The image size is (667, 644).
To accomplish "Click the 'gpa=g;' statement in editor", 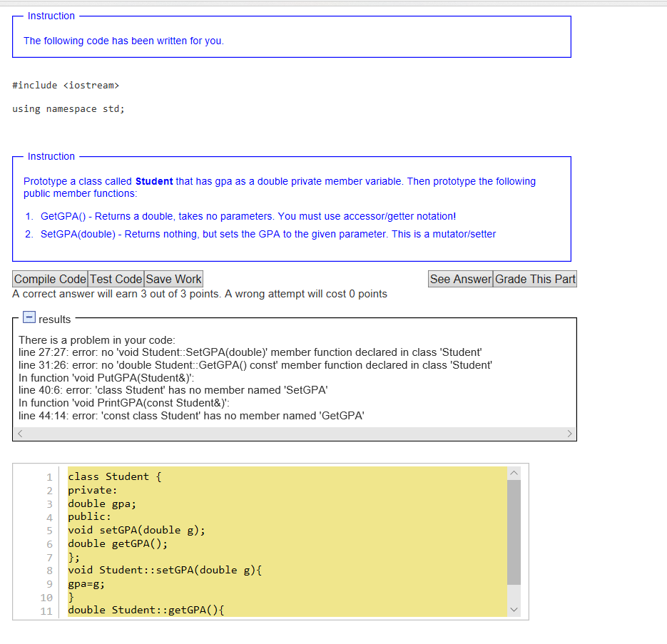I will (x=86, y=583).
